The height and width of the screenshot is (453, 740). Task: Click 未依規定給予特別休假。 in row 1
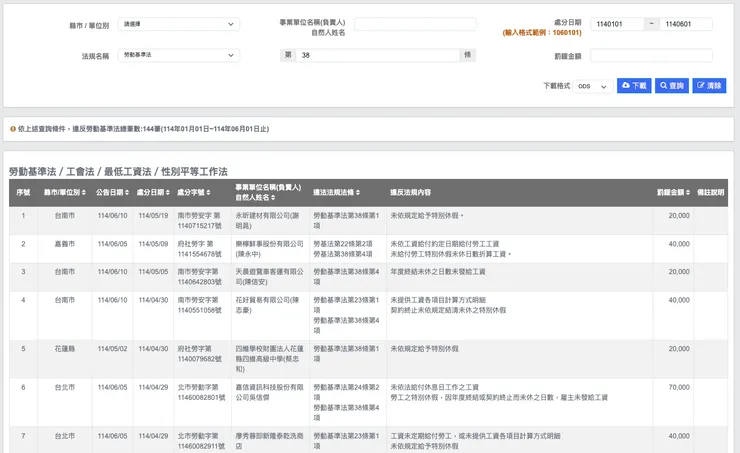427,216
